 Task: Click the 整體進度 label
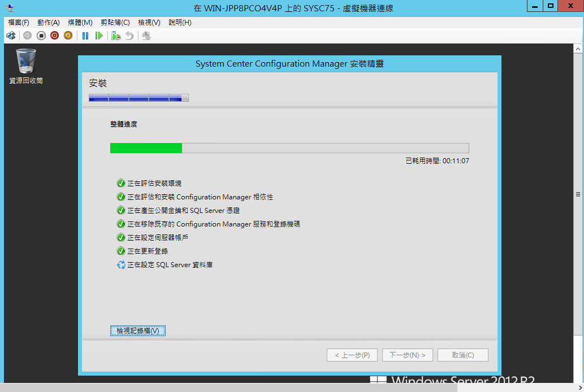tap(124, 124)
